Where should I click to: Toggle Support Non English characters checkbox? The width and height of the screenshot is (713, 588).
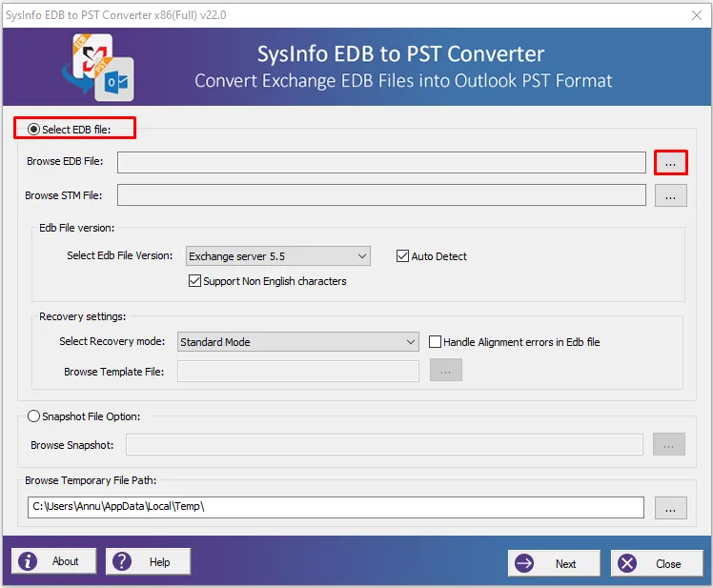194,280
